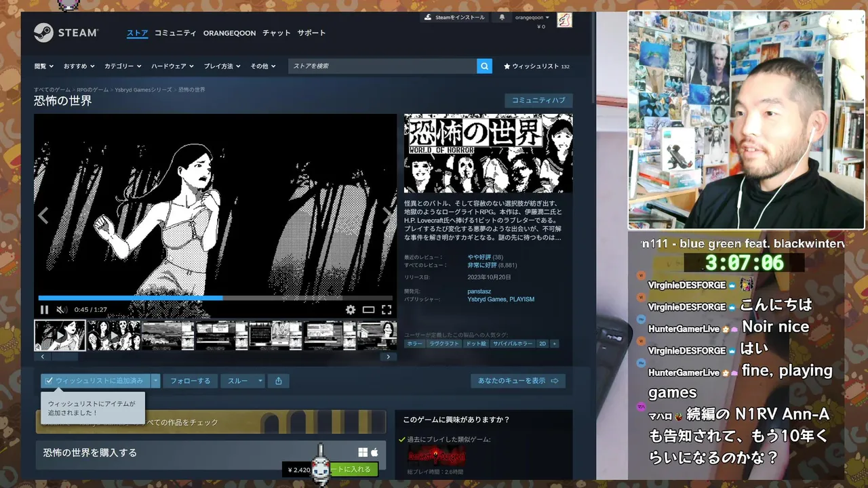
Task: Select the ストア tab
Action: point(137,33)
